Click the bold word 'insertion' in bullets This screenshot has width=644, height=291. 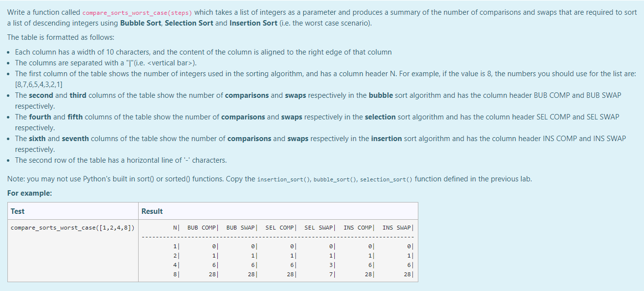pos(386,138)
